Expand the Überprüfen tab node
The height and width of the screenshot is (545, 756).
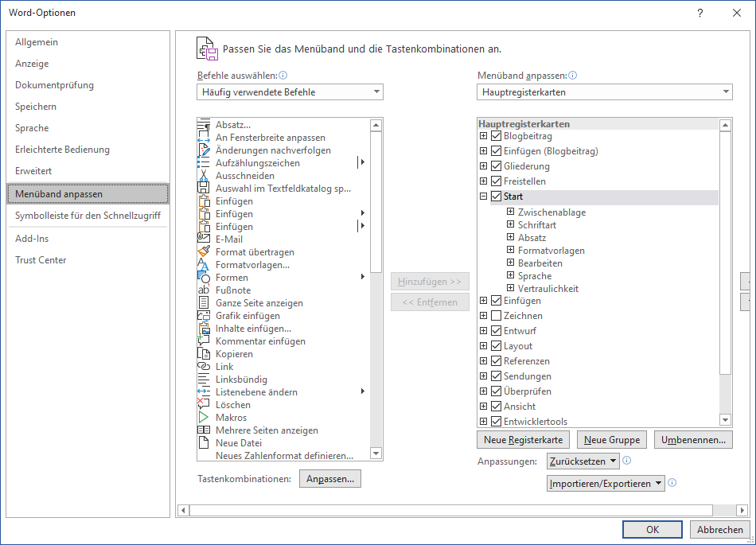[484, 391]
